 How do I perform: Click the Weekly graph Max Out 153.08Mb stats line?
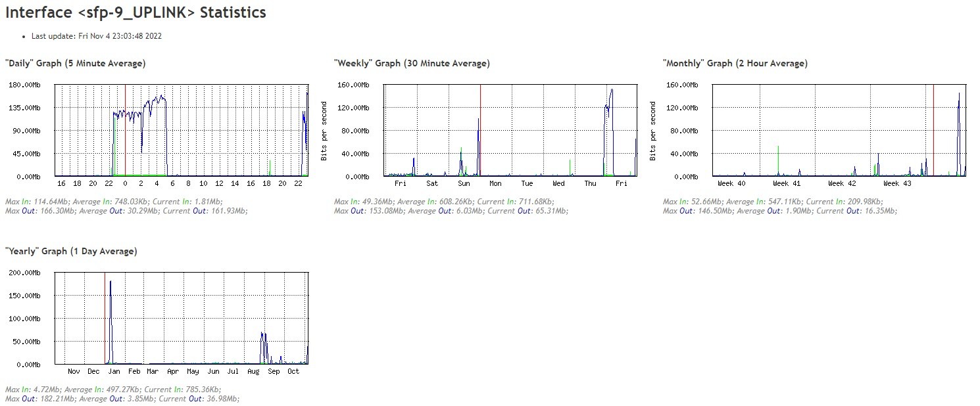pos(451,211)
